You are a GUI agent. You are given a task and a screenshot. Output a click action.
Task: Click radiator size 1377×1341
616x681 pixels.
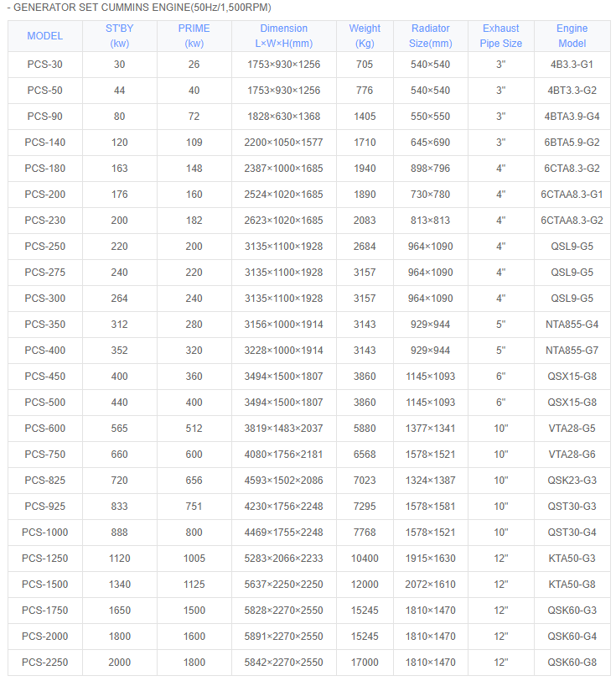[x=431, y=429]
